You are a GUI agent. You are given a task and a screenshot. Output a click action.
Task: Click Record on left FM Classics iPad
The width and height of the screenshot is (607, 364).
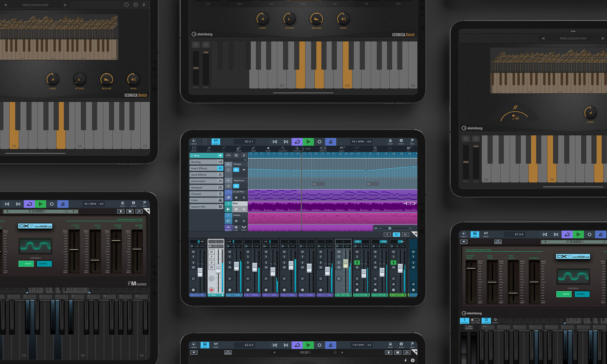[51, 204]
